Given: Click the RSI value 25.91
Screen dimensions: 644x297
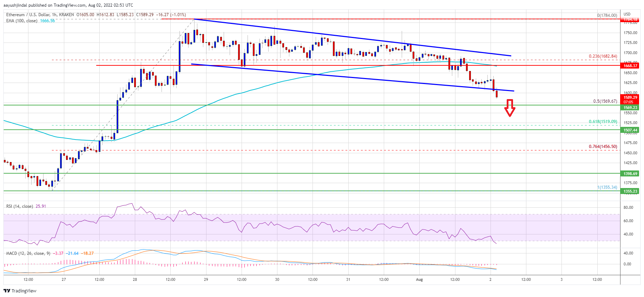Looking at the screenshot, I should (41, 206).
